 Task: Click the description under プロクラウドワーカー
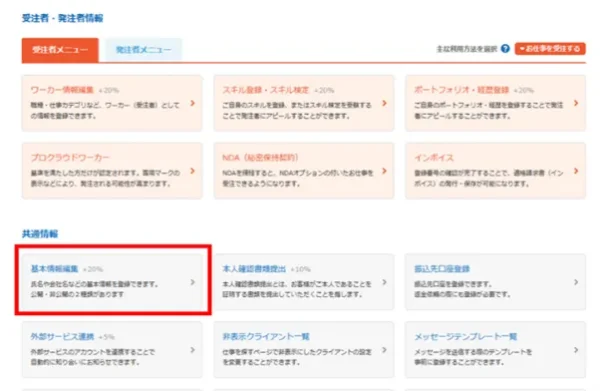(x=105, y=178)
